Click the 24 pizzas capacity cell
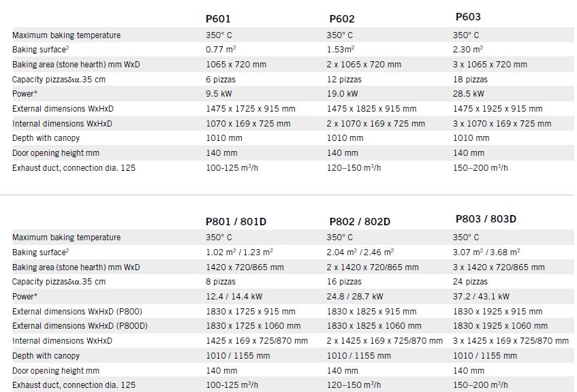 click(x=470, y=282)
